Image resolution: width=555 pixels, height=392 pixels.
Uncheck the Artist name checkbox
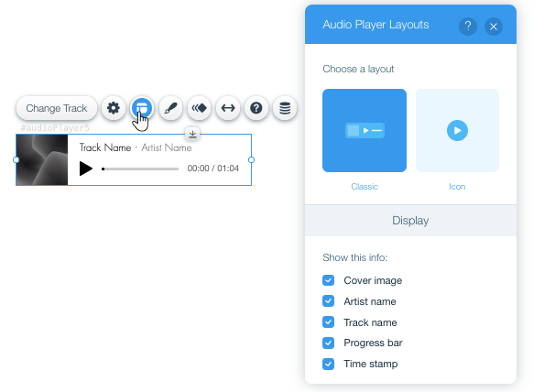pyautogui.click(x=328, y=301)
